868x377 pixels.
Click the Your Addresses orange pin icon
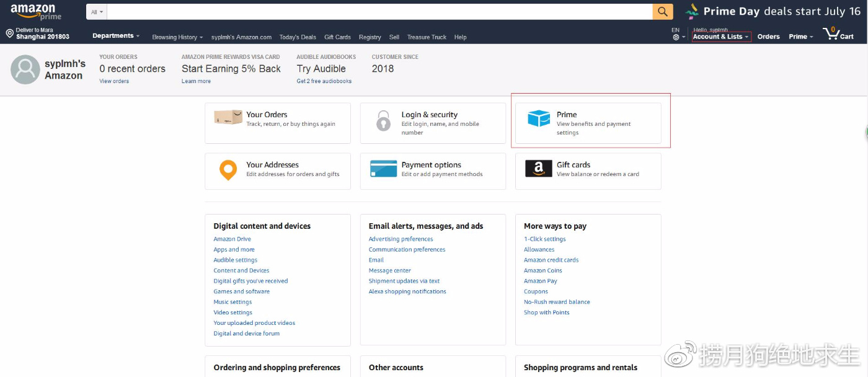pyautogui.click(x=228, y=170)
